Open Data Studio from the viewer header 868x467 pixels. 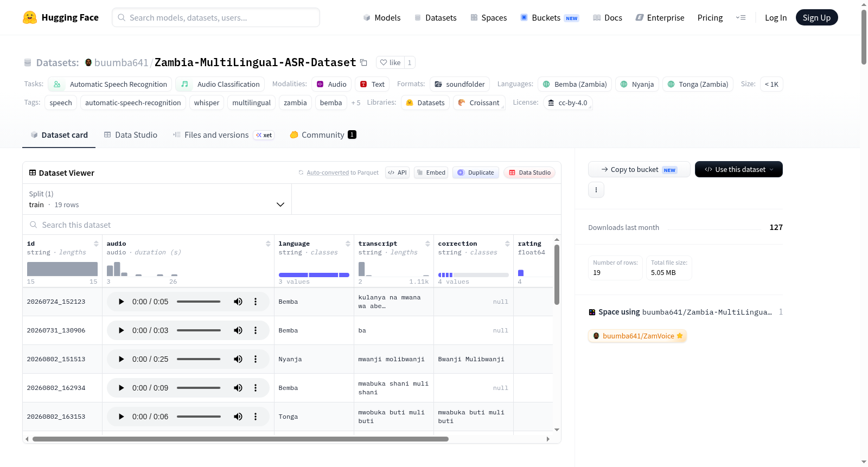tap(529, 172)
